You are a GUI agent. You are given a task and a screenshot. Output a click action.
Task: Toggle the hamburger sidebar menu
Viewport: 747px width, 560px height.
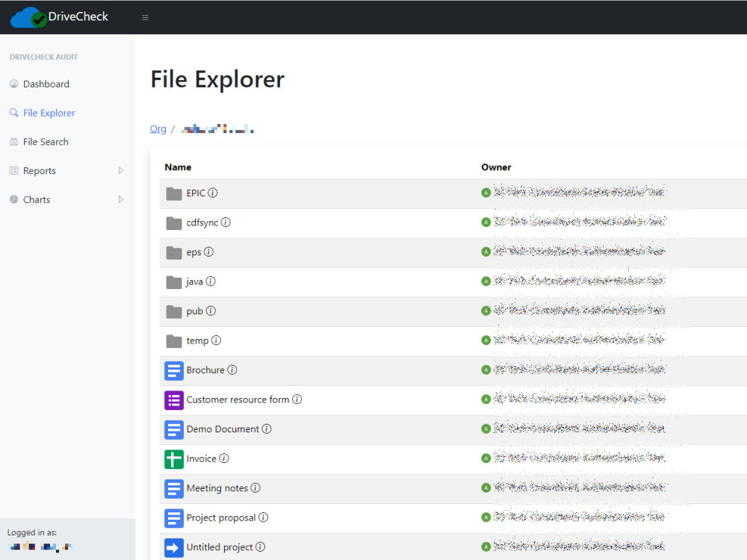click(145, 18)
